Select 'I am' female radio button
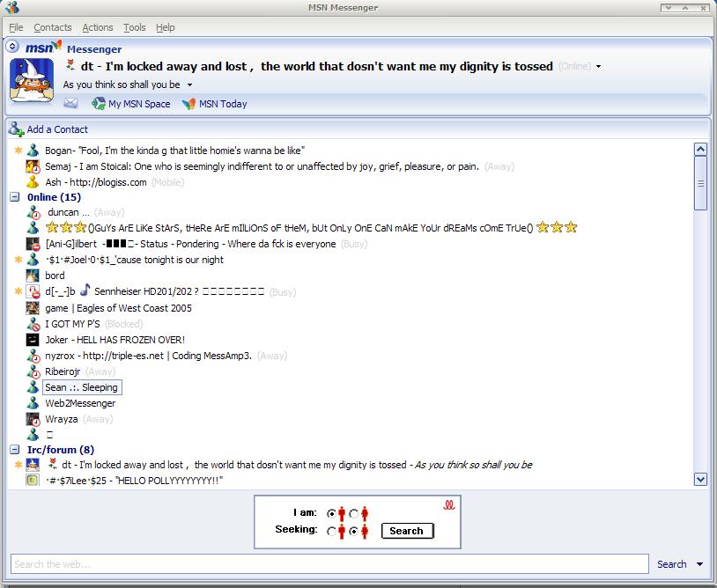This screenshot has width=717, height=588. click(353, 513)
